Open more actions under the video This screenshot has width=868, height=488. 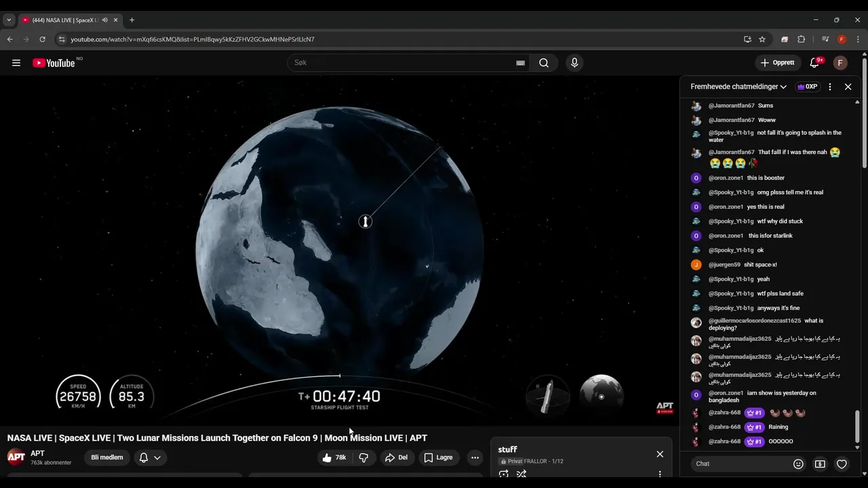click(475, 457)
